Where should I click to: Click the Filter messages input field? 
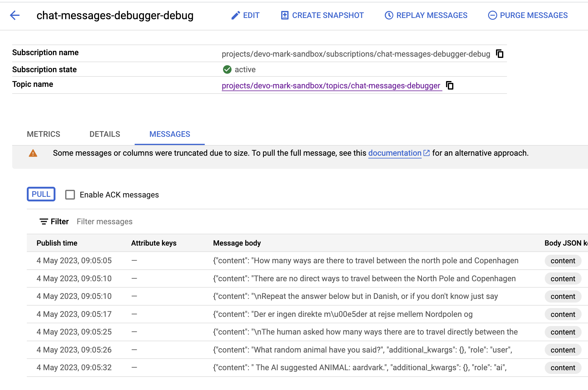pos(104,222)
